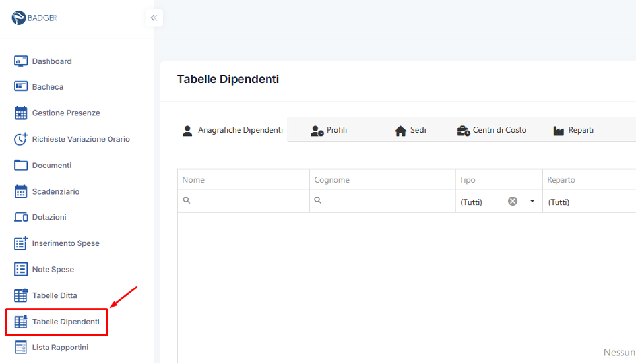Click the Documenti folder icon
636x364 pixels.
click(20, 165)
